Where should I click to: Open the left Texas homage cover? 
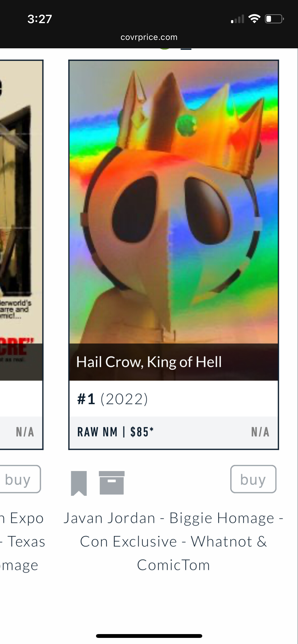coord(21,202)
